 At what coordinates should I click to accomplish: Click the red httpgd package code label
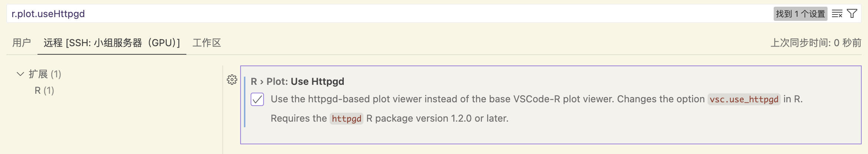(346, 119)
